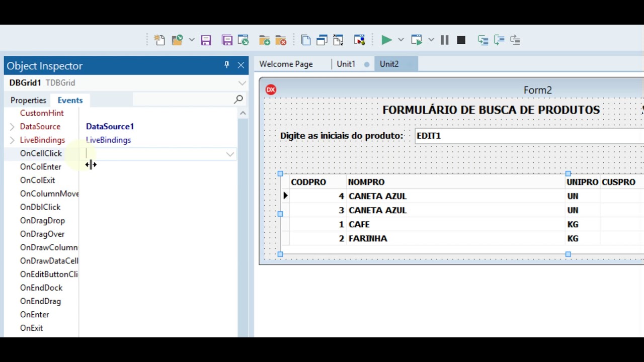Viewport: 644px width, 362px height.
Task: Select the OnExit event
Action: pos(31,328)
